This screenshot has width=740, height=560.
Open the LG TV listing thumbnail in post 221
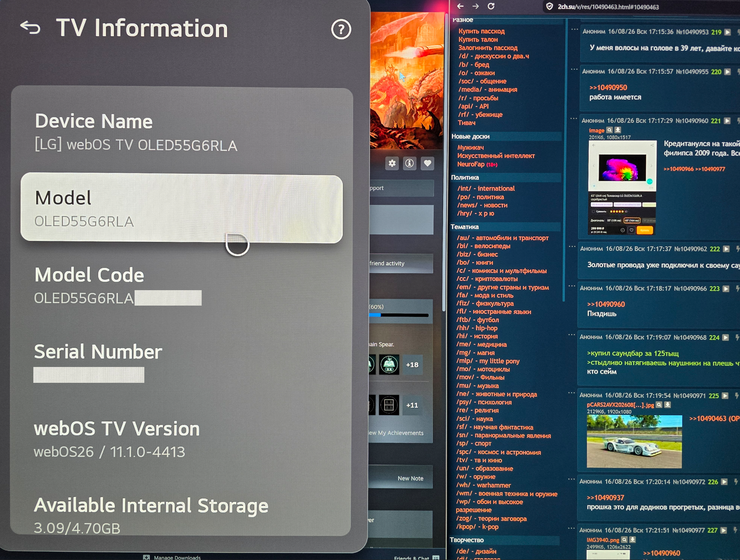click(x=622, y=188)
